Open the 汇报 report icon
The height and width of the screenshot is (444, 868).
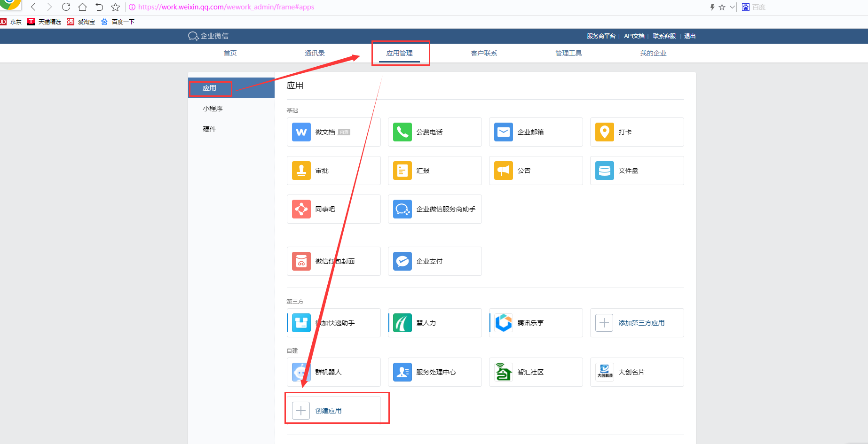tap(402, 171)
